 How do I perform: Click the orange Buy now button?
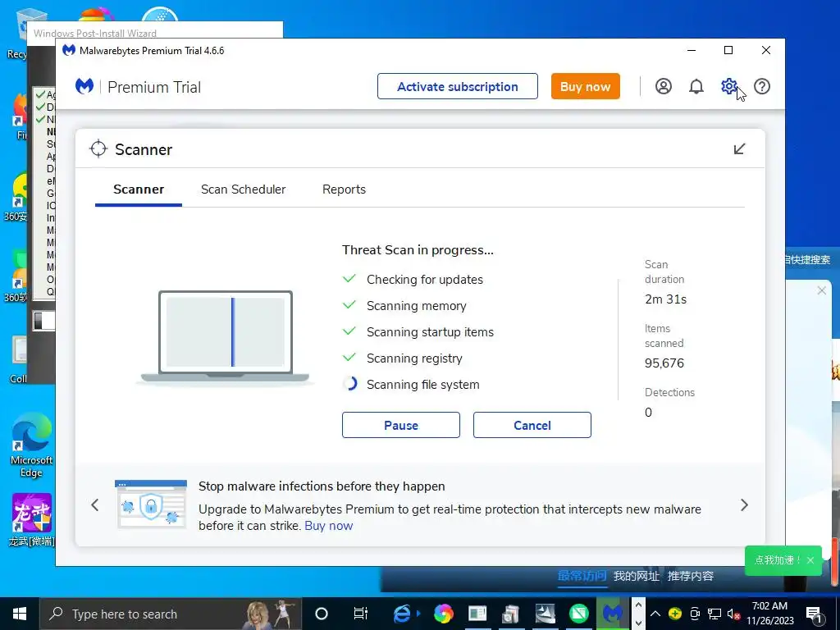586,86
